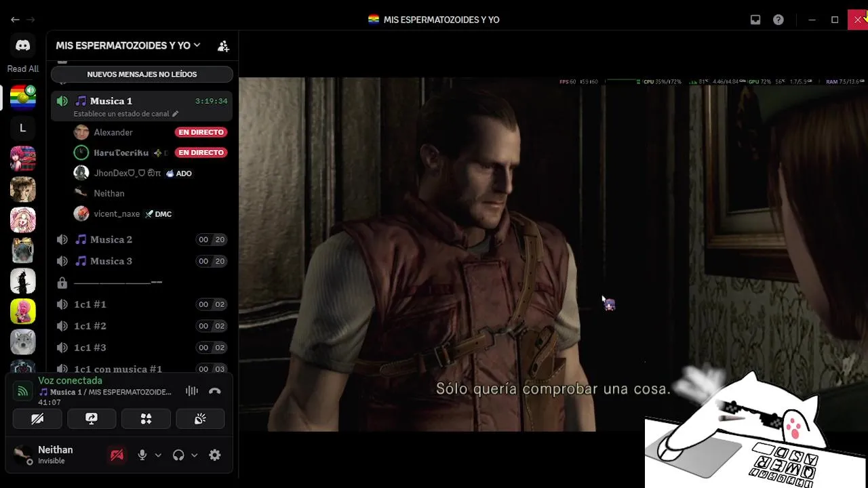Screen dimensions: 868x488
Task: Join voice channel 1c1 #1
Action: point(142,304)
